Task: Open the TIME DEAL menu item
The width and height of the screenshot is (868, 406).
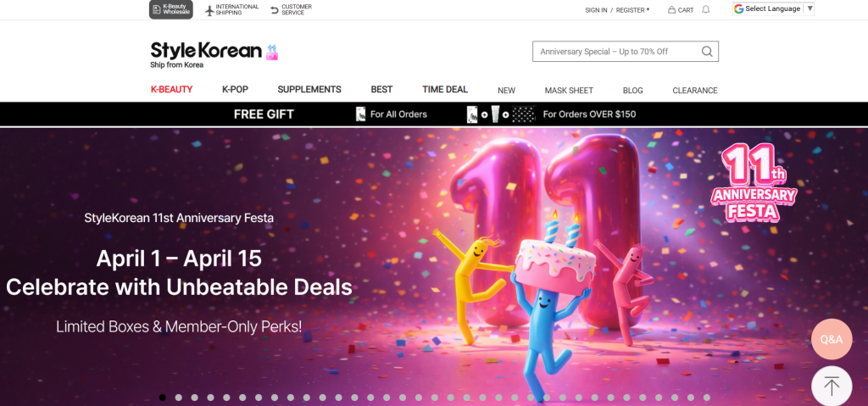Action: pos(445,89)
